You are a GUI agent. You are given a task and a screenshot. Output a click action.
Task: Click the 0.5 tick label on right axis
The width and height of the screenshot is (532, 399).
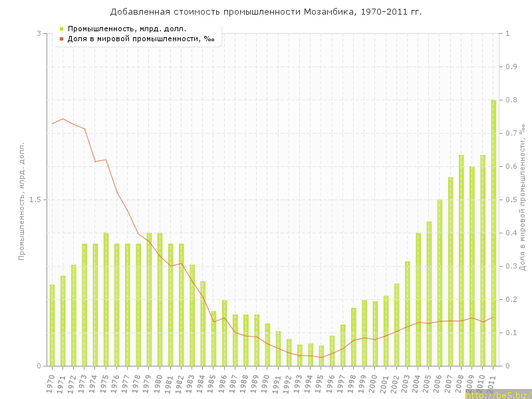(512, 199)
